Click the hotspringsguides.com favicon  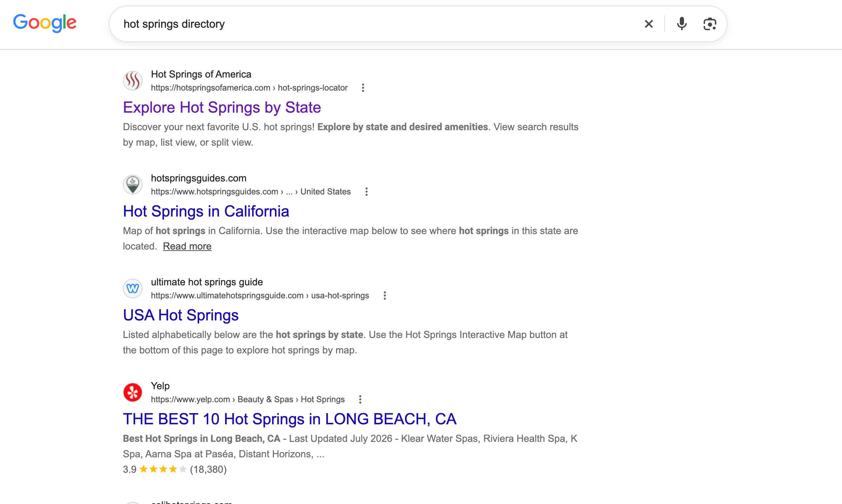coord(133,185)
